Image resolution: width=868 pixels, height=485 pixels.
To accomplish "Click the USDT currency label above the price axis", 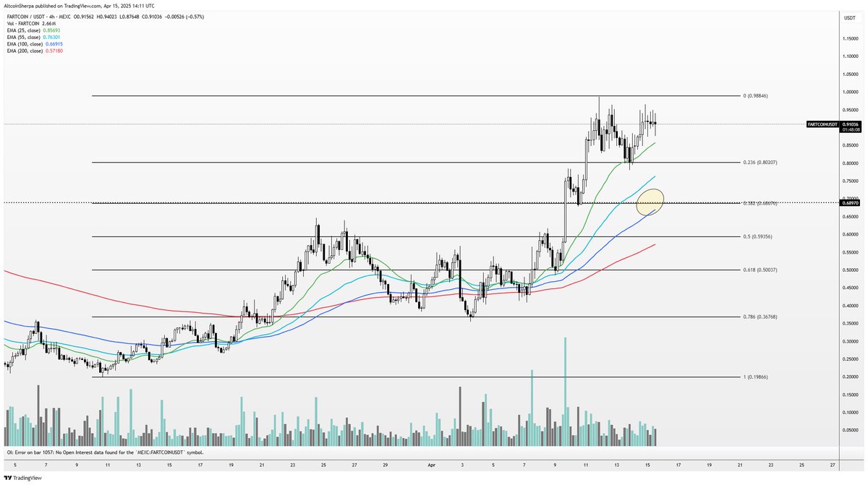I will click(849, 17).
